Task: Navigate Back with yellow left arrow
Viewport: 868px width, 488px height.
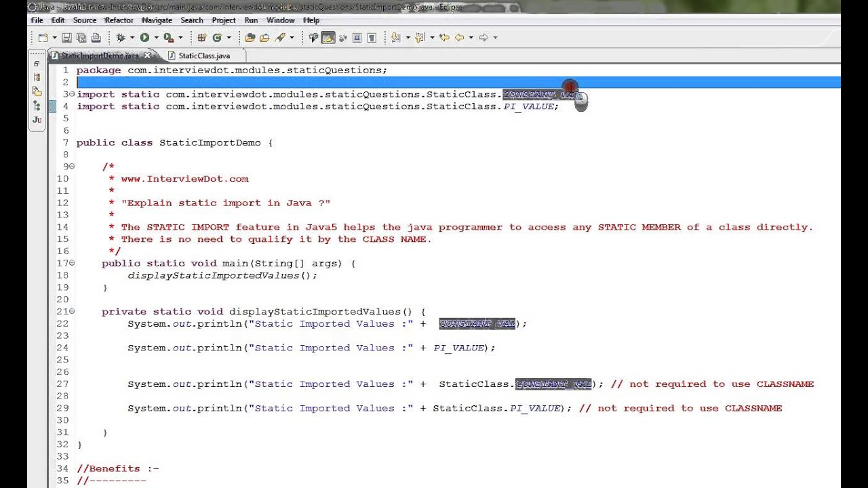Action: tap(459, 38)
